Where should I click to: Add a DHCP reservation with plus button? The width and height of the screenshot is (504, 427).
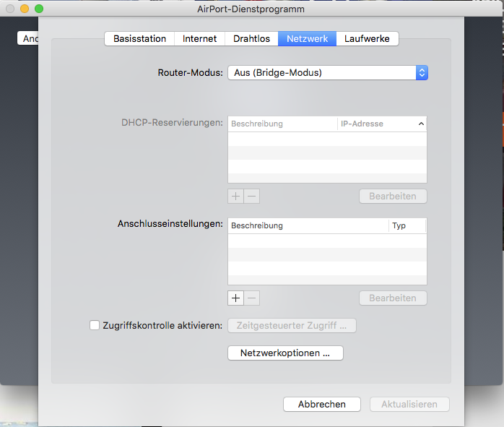coord(235,196)
